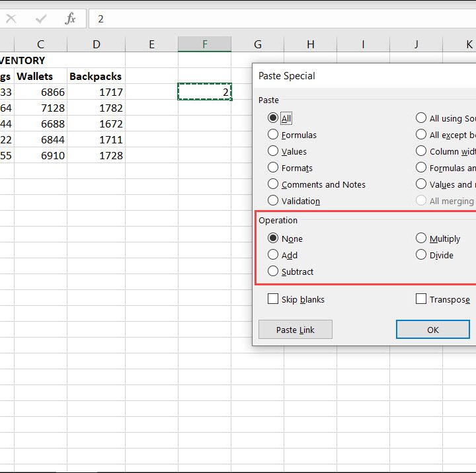The height and width of the screenshot is (473, 476).
Task: Confirm with the OK button
Action: (x=433, y=330)
